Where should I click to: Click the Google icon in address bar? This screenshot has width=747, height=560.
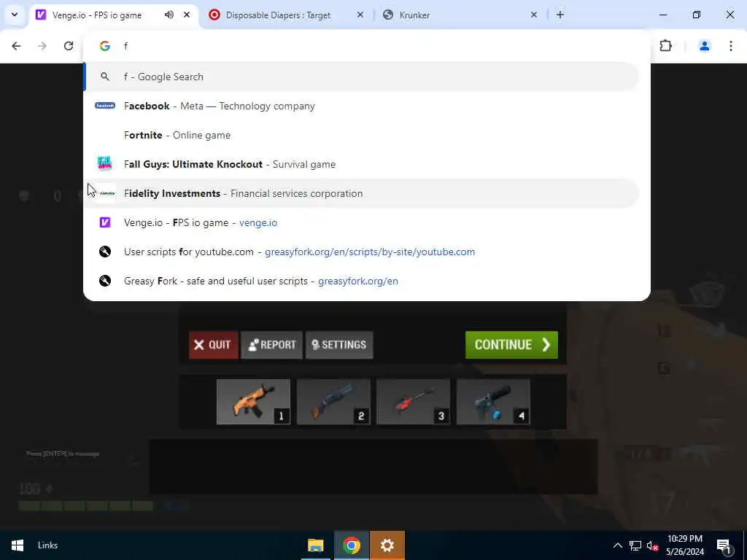[x=105, y=46]
